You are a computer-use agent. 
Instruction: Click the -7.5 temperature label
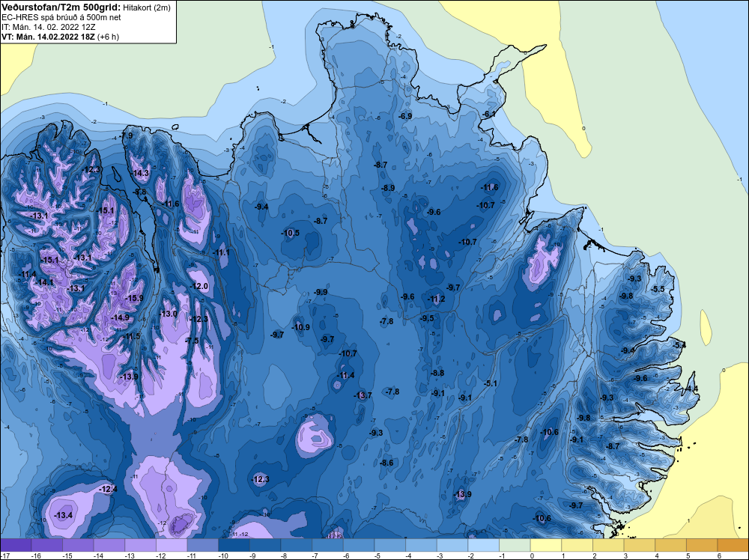(192, 341)
